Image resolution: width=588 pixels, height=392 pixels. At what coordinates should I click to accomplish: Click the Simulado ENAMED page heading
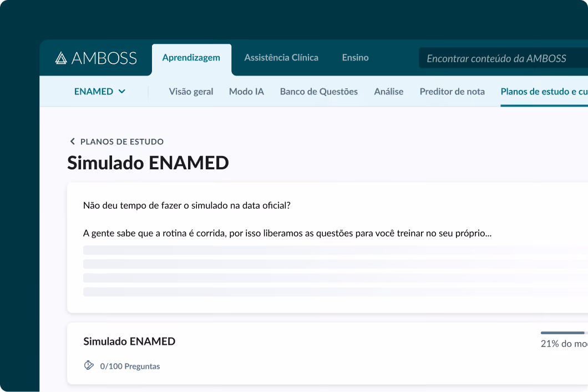[148, 163]
